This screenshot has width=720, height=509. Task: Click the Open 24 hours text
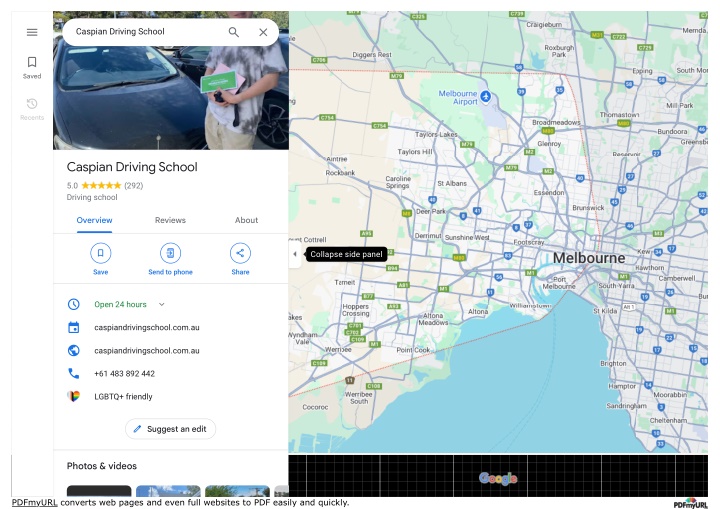120,304
